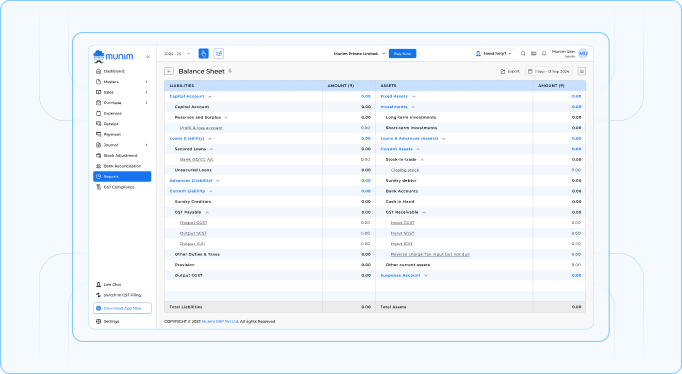Open the Need help? dropdown

tap(494, 53)
